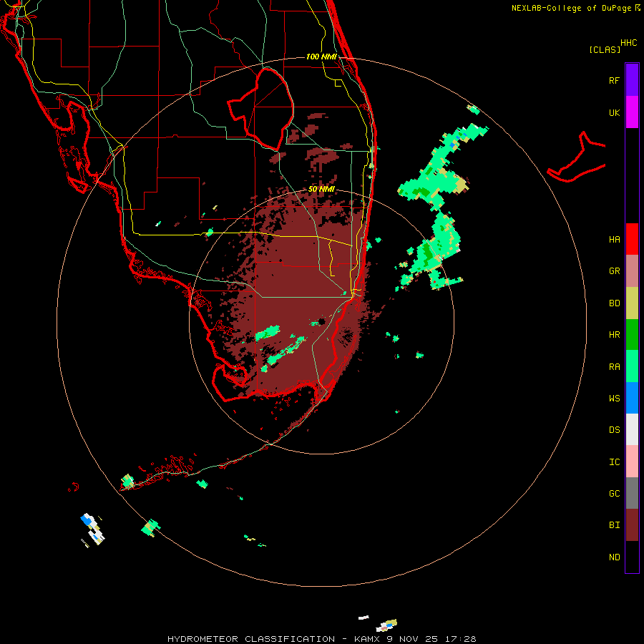Click the RF purple legend swatch
Screen dimensions: 644x644
tap(632, 80)
